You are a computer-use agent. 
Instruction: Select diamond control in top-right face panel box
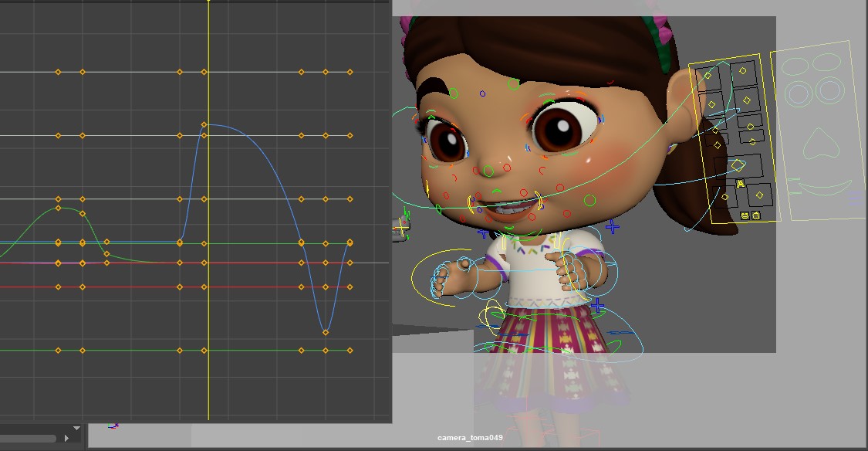pos(743,71)
